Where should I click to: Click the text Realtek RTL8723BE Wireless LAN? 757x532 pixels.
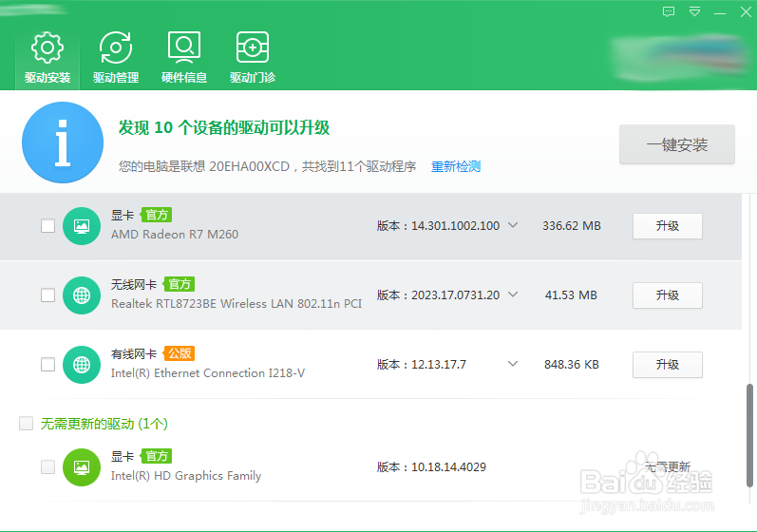click(237, 304)
